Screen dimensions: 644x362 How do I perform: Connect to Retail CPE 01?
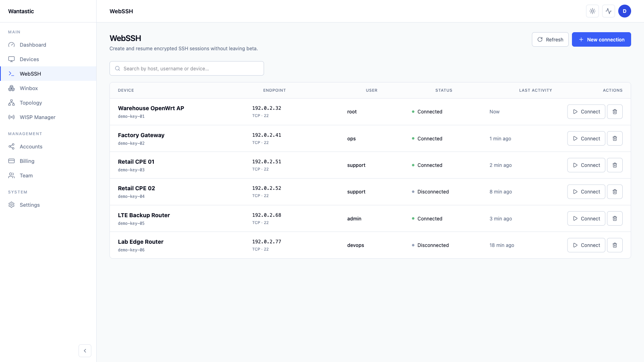(586, 165)
